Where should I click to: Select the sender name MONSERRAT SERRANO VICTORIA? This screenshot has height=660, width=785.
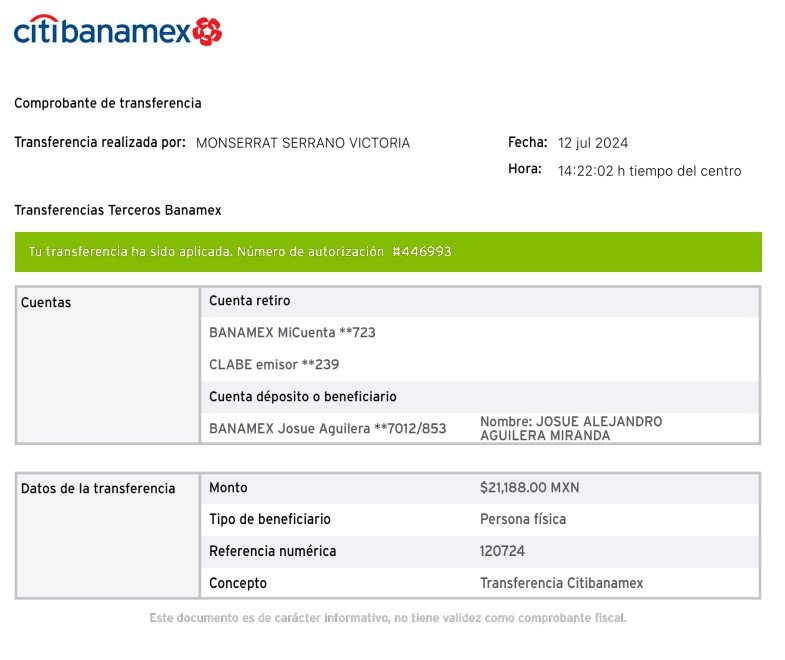(x=303, y=143)
